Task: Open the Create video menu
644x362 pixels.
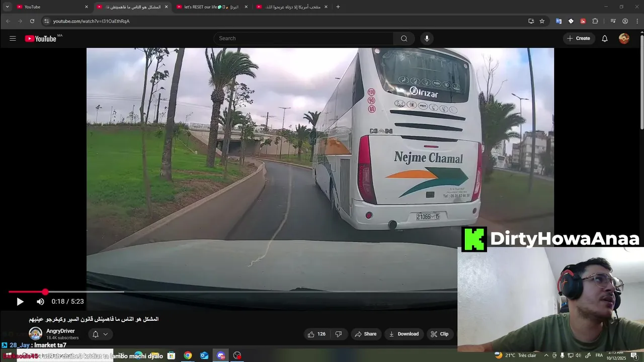Action: tap(579, 38)
